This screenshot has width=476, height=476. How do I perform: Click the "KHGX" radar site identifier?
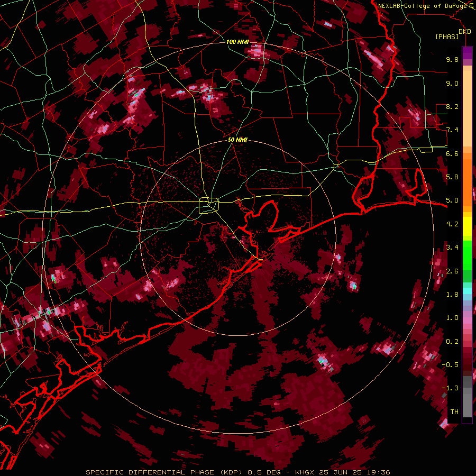[x=305, y=472]
